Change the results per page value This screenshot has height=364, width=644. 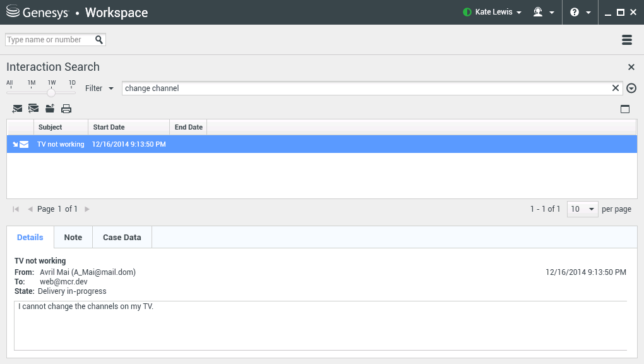point(582,209)
